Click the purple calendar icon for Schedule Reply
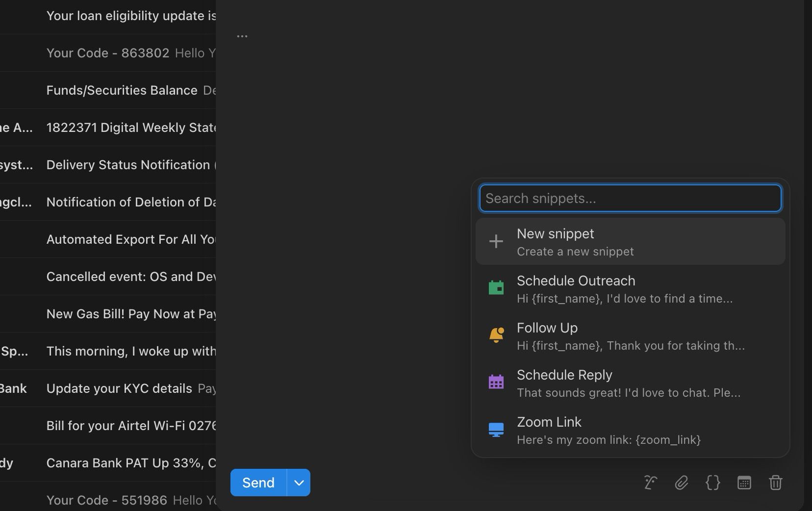This screenshot has height=511, width=812. (496, 382)
